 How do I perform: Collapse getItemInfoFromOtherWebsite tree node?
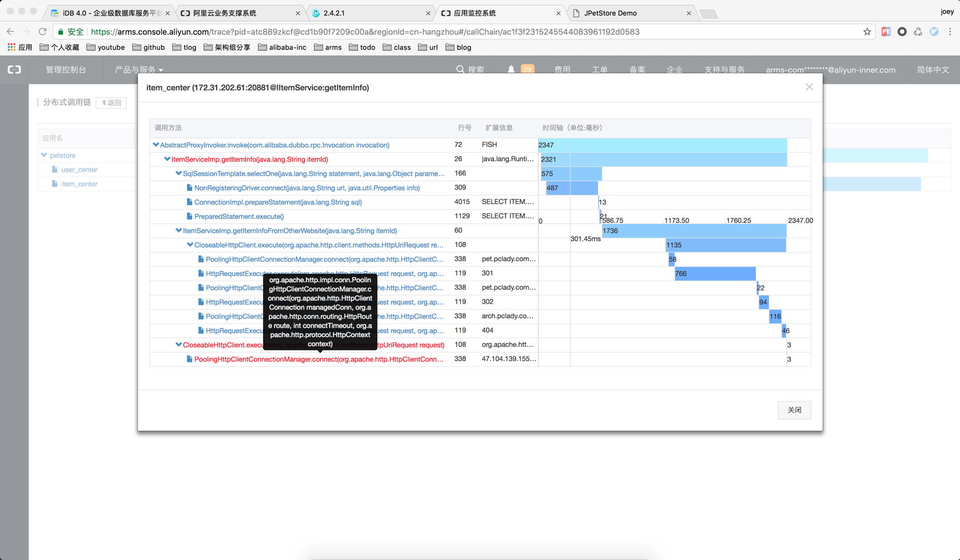178,231
